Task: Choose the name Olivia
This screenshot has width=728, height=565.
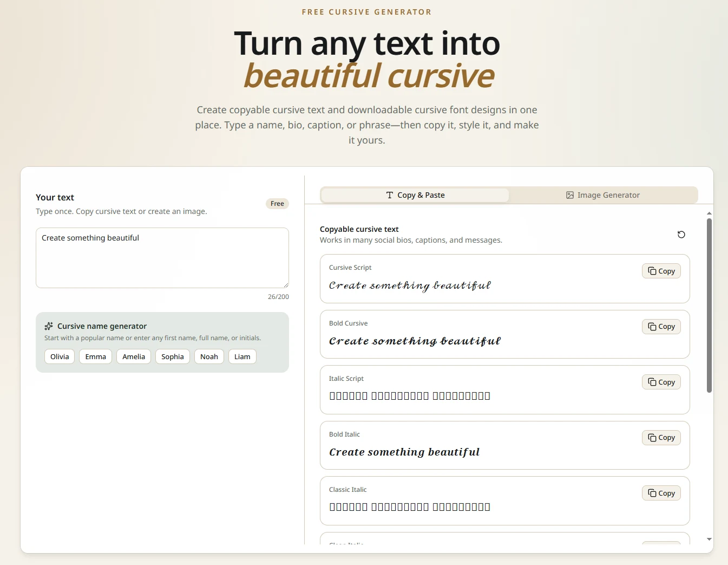Action: click(60, 356)
